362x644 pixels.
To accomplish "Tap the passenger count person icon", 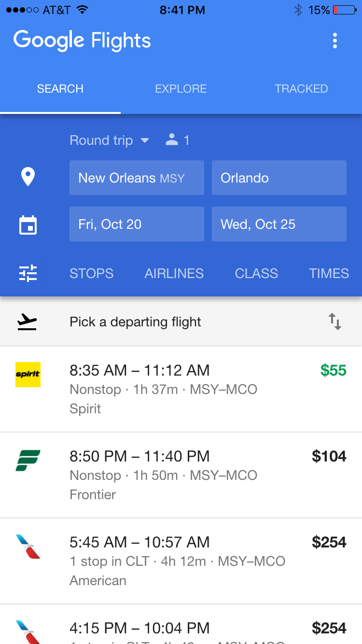I will (172, 140).
